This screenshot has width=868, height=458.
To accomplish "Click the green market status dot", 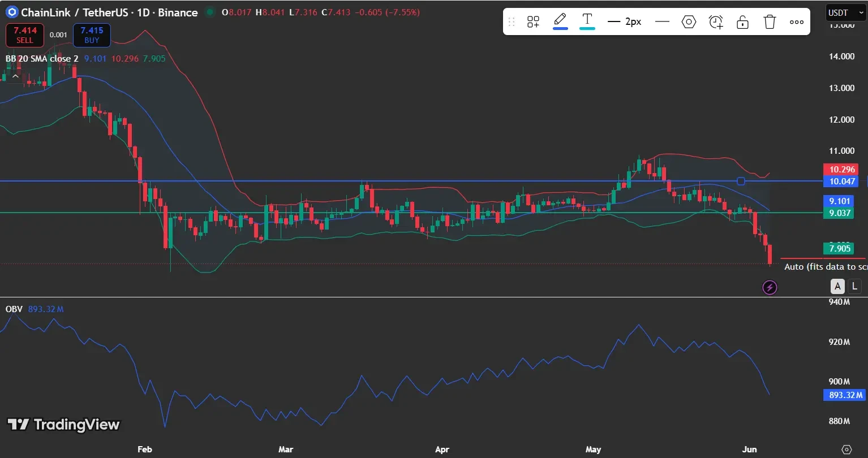I will pyautogui.click(x=210, y=12).
